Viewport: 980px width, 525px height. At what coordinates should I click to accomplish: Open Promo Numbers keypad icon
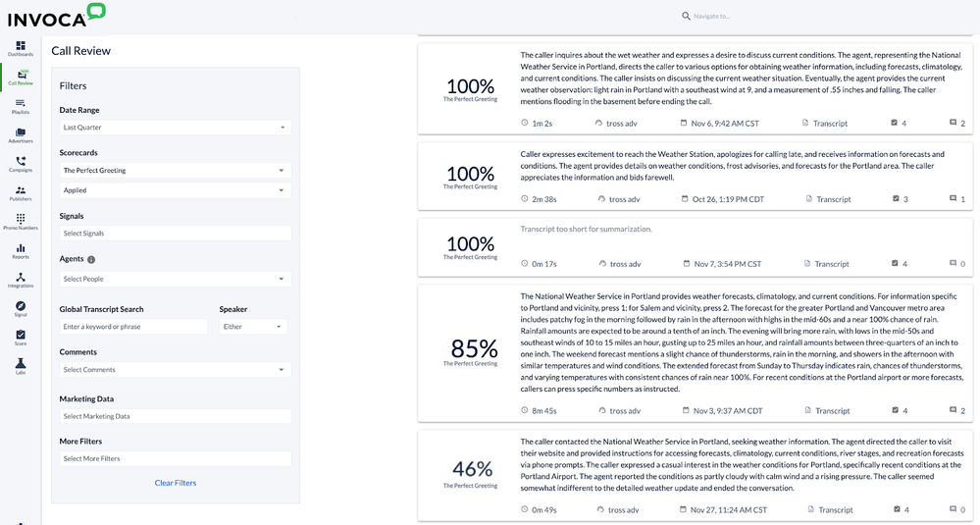coord(21,221)
